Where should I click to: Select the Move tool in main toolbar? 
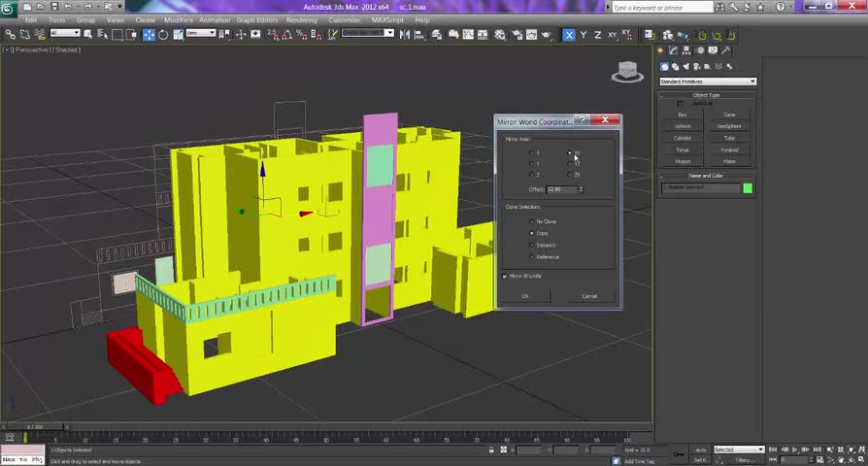coord(149,34)
